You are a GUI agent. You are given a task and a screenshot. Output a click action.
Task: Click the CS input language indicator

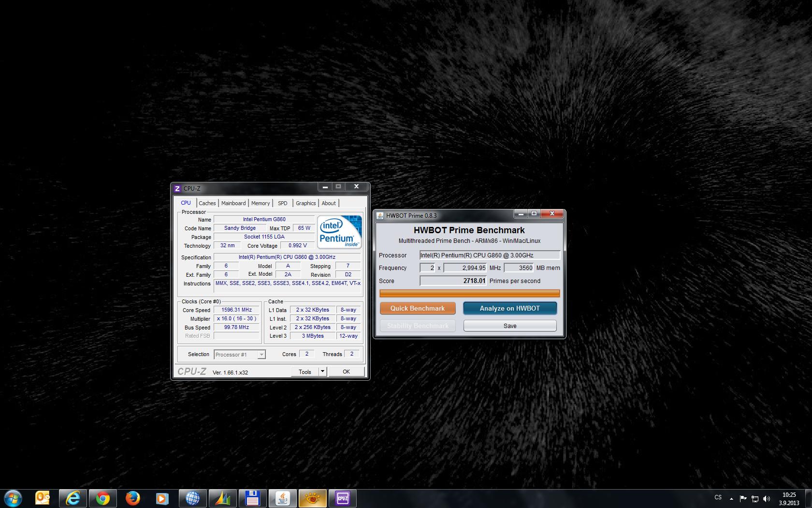pyautogui.click(x=718, y=497)
